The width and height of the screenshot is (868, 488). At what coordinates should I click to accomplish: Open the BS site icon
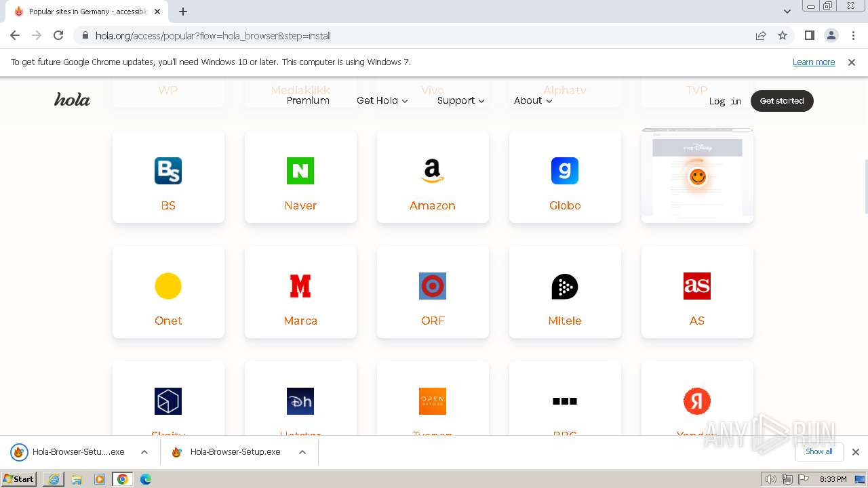tap(168, 171)
